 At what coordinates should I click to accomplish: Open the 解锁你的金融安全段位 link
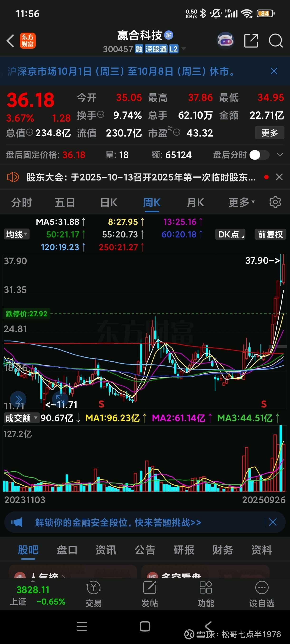coord(118,522)
